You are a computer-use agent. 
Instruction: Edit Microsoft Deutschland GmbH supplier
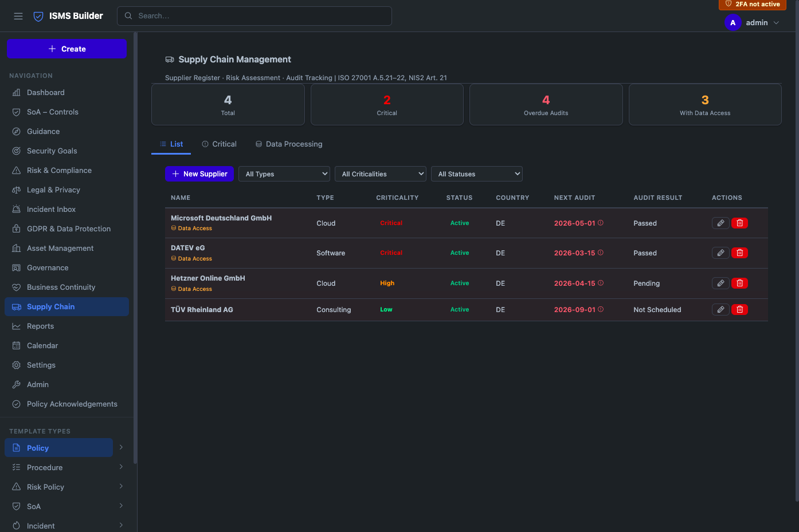tap(720, 223)
